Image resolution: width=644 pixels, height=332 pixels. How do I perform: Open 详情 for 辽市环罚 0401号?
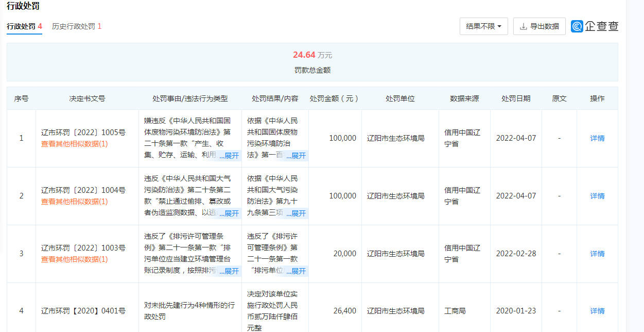point(597,311)
